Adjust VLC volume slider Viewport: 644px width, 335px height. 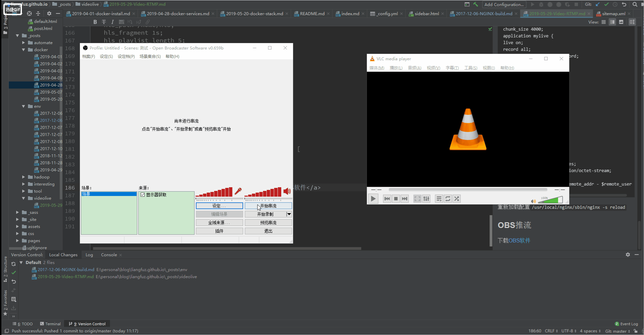[x=550, y=200]
